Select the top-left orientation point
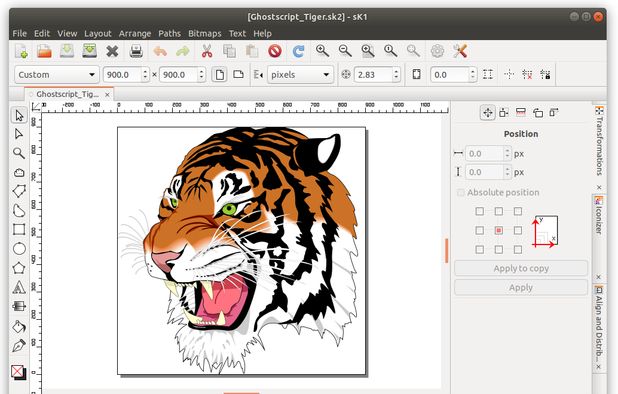Screen dimensions: 618x394 tap(480, 212)
